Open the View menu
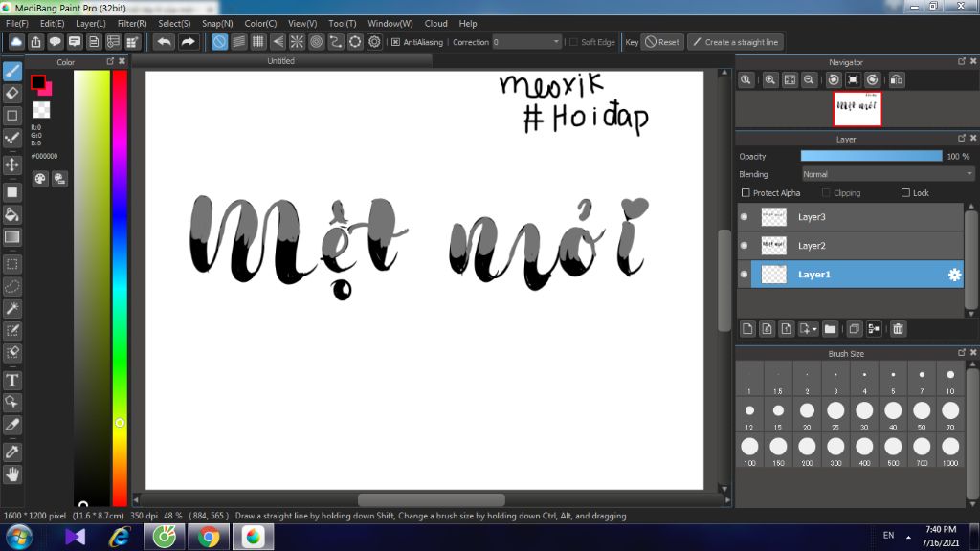The height and width of the screenshot is (551, 980). tap(301, 23)
